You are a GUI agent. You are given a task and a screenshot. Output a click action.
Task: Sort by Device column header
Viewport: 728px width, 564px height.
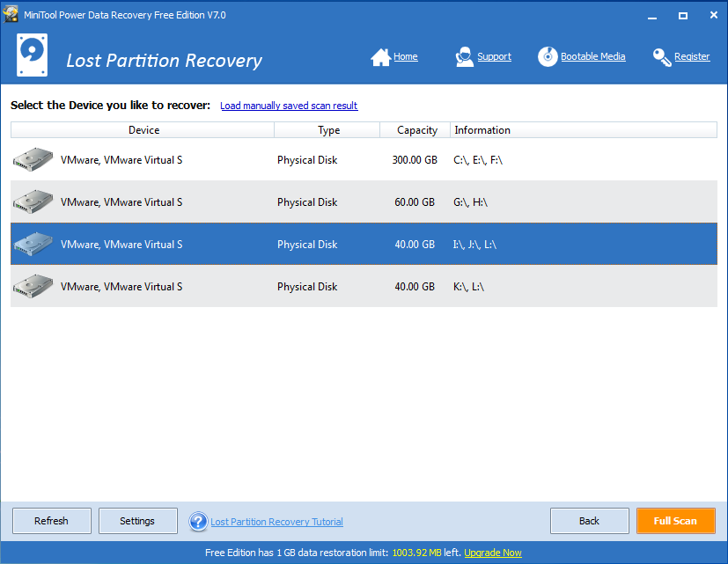[143, 130]
